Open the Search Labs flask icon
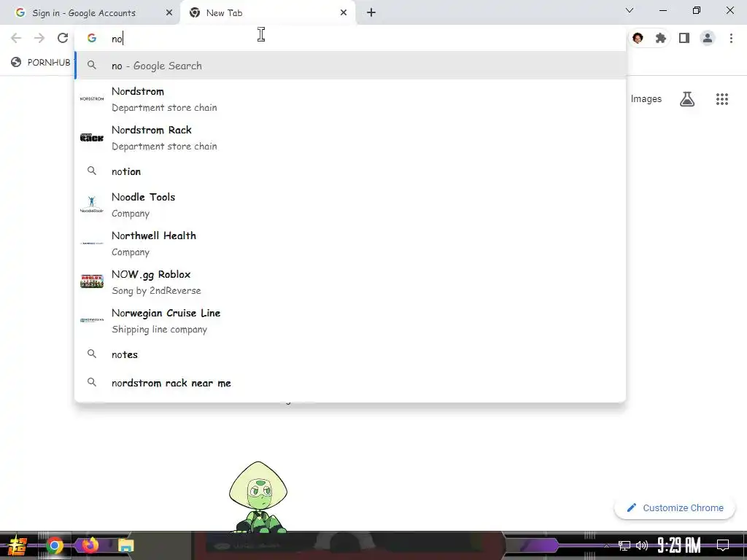This screenshot has height=560, width=747. click(687, 99)
